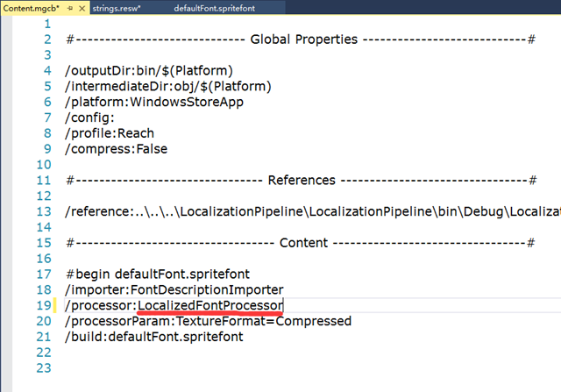
Task: Click the /reference LocalizationPipeline path line
Action: point(307,212)
